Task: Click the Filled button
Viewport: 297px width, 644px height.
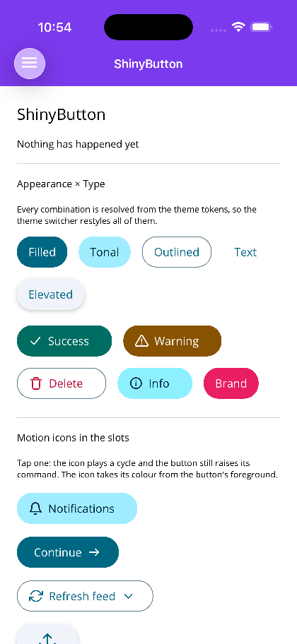Action: (x=42, y=252)
